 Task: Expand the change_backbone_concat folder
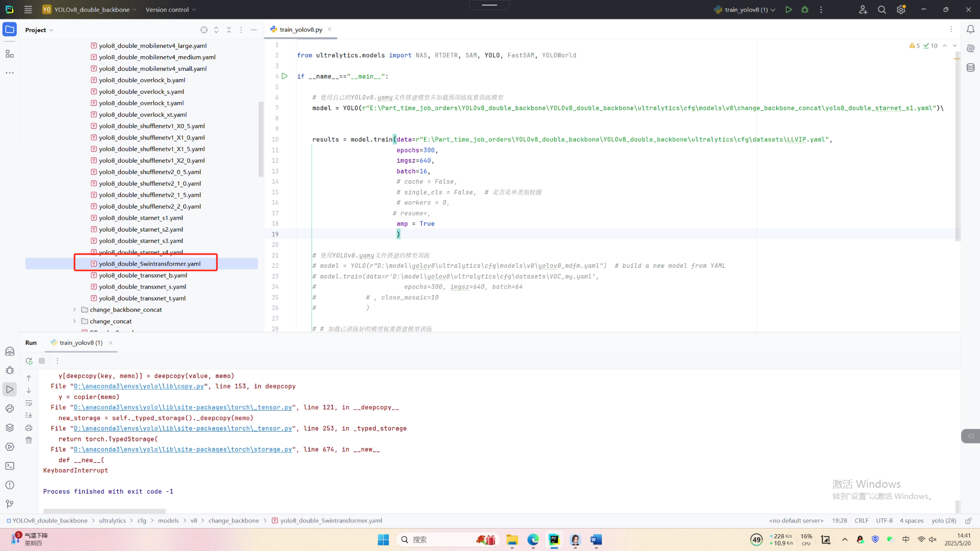[75, 310]
